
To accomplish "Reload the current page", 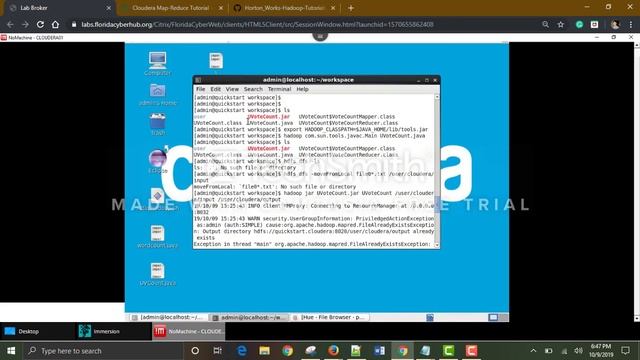I will (40, 24).
